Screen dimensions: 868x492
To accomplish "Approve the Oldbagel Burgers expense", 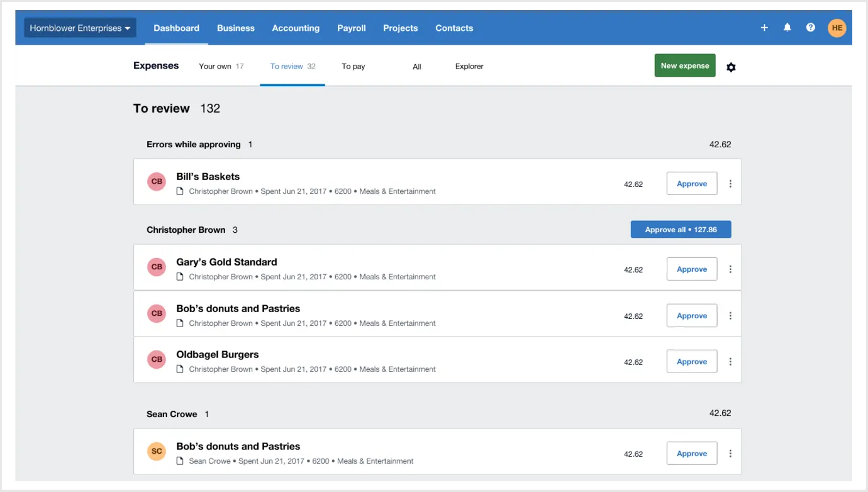I will click(x=692, y=362).
